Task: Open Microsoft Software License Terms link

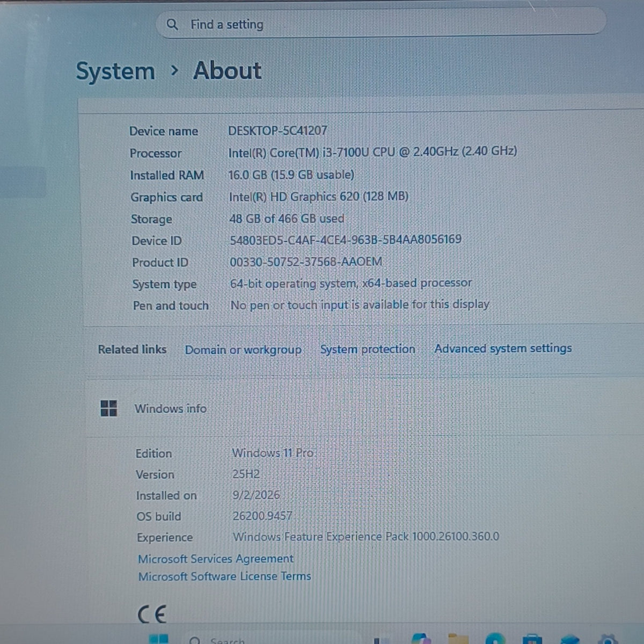Action: tap(224, 576)
